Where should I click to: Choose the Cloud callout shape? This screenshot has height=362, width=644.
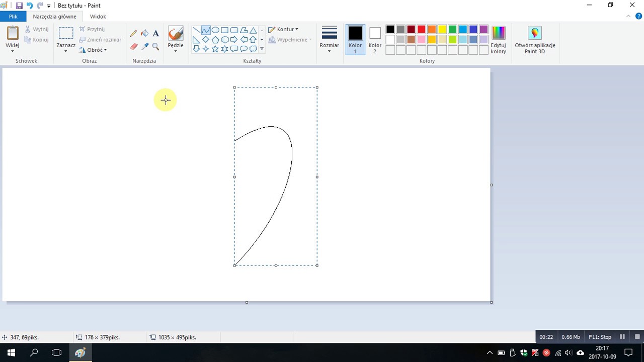tap(253, 49)
